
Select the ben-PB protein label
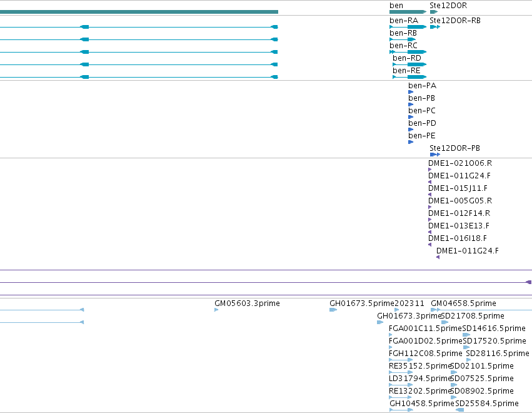422,98
